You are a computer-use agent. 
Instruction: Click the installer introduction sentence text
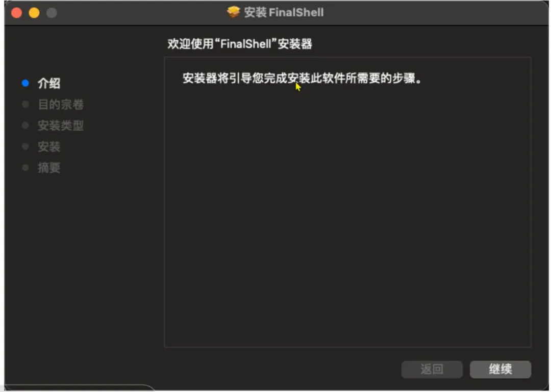click(302, 78)
